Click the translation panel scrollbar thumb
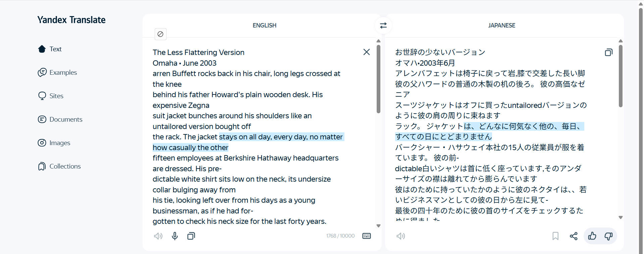The height and width of the screenshot is (254, 644). coord(621,76)
